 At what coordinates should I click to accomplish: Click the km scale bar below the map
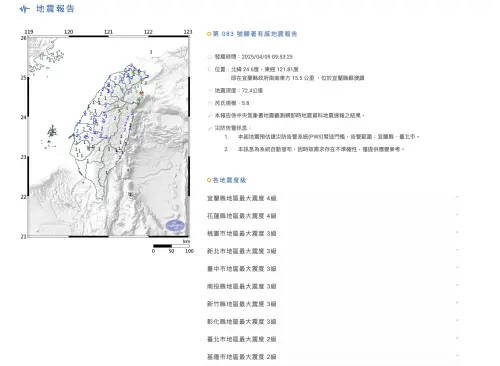pyautogui.click(x=171, y=246)
